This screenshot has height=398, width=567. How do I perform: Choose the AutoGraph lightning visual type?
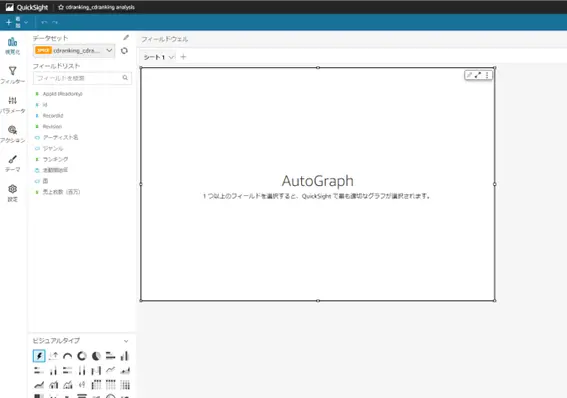coord(39,356)
